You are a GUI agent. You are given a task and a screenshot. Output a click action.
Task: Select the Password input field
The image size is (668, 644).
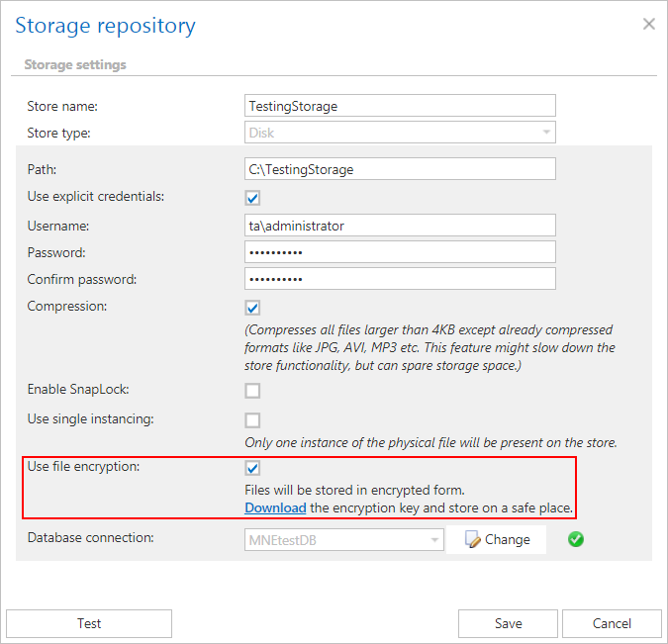[x=400, y=252]
